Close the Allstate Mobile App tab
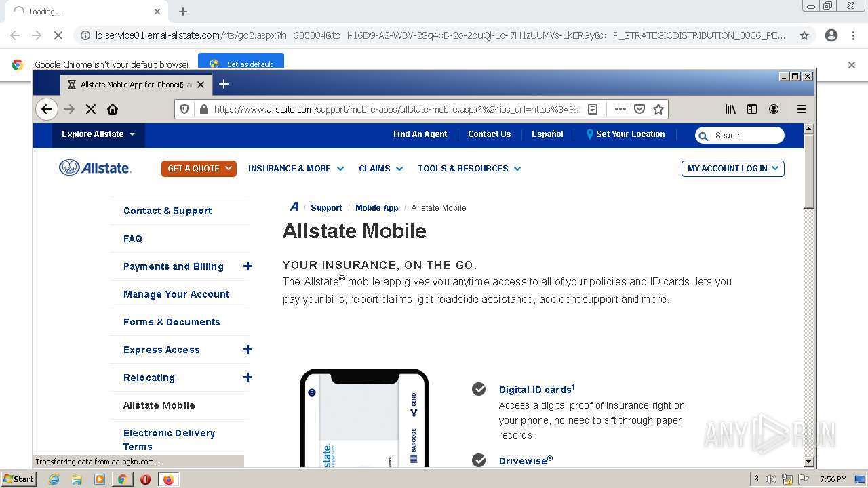The height and width of the screenshot is (488, 868). click(x=201, y=85)
